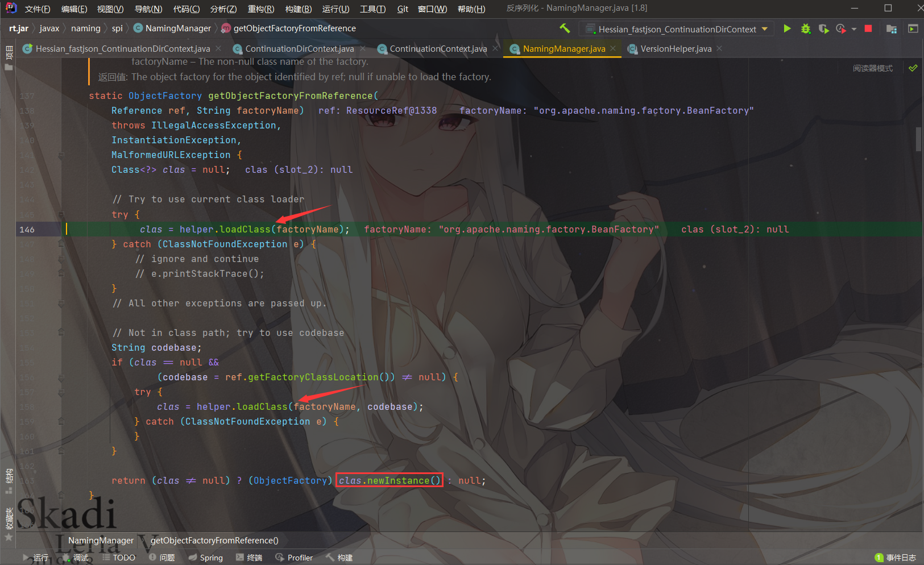Image resolution: width=924 pixels, height=565 pixels.
Task: Open the 运行 (Run) tool window
Action: pos(35,558)
